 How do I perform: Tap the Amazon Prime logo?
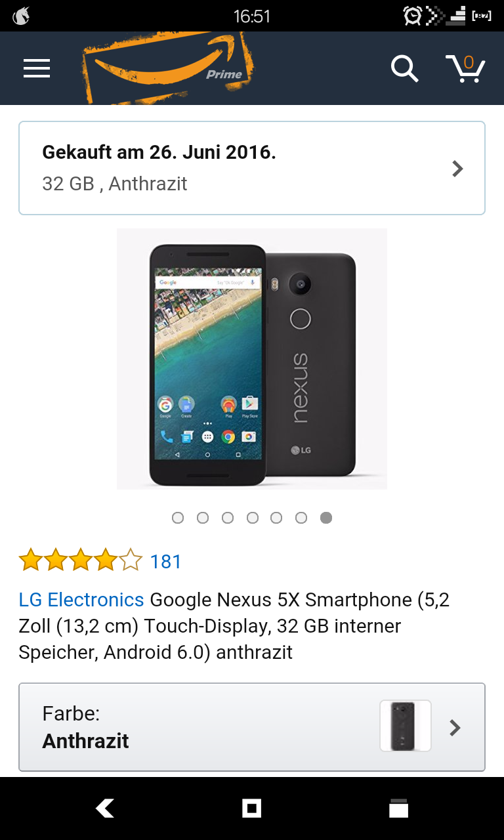pos(168,68)
